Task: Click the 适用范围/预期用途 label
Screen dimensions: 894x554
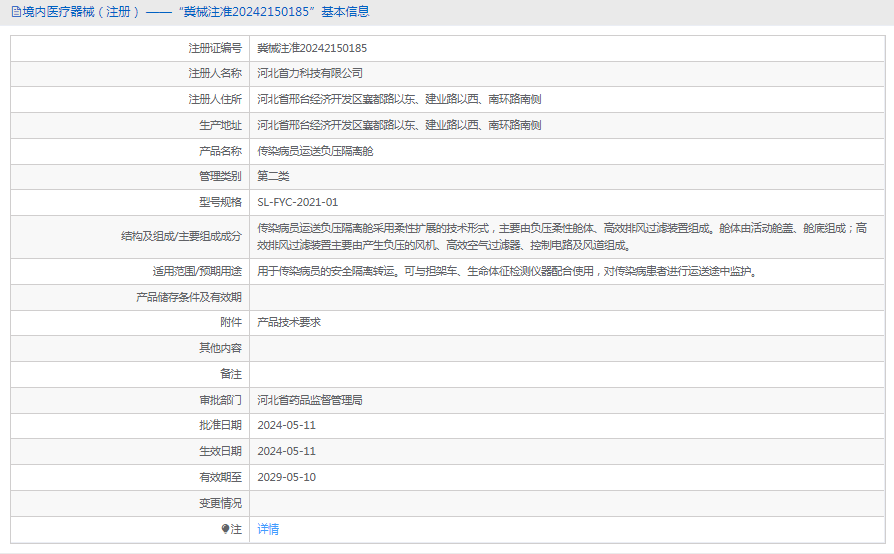Action: coord(197,271)
